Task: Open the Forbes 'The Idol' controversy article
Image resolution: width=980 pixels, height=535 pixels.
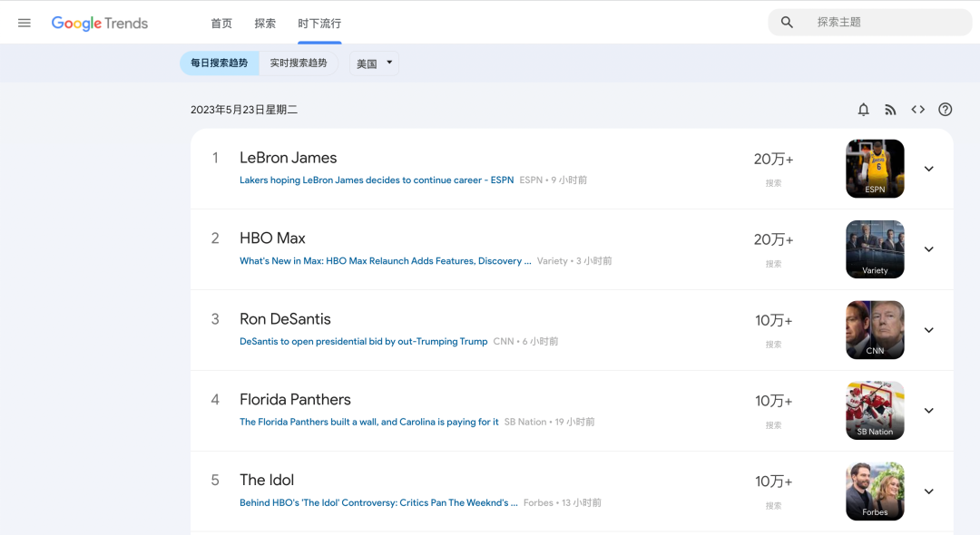Action: [x=378, y=502]
